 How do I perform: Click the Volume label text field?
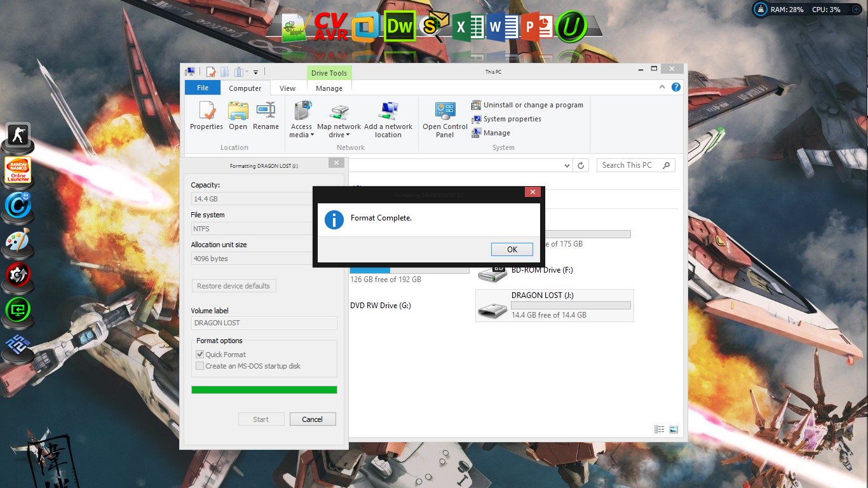click(264, 323)
